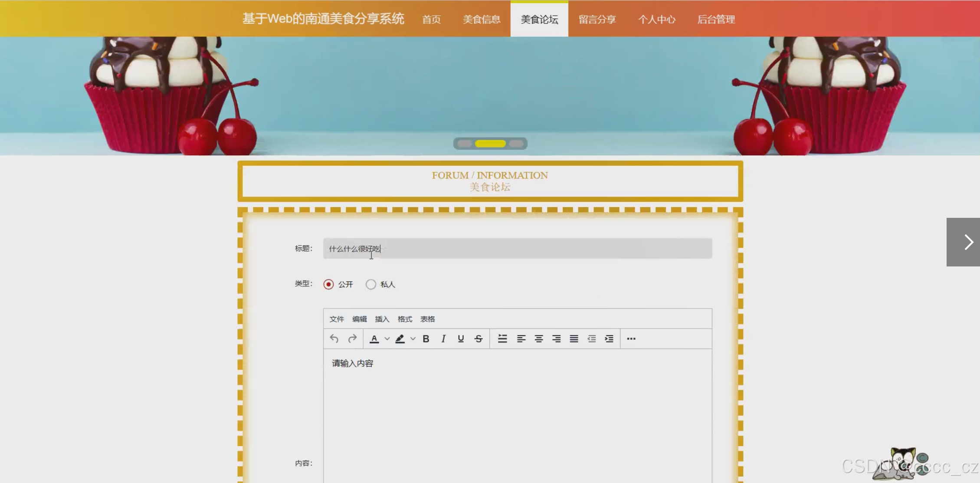Apply strikethrough formatting

(x=478, y=338)
